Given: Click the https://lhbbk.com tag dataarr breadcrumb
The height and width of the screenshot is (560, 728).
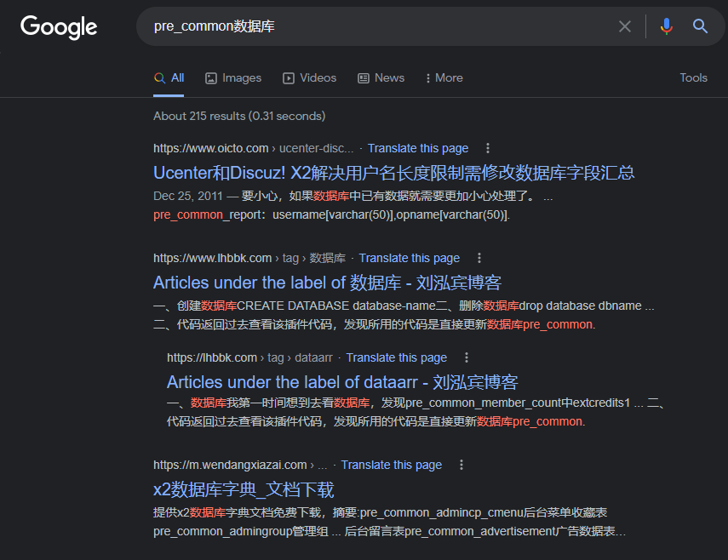Looking at the screenshot, I should (249, 357).
